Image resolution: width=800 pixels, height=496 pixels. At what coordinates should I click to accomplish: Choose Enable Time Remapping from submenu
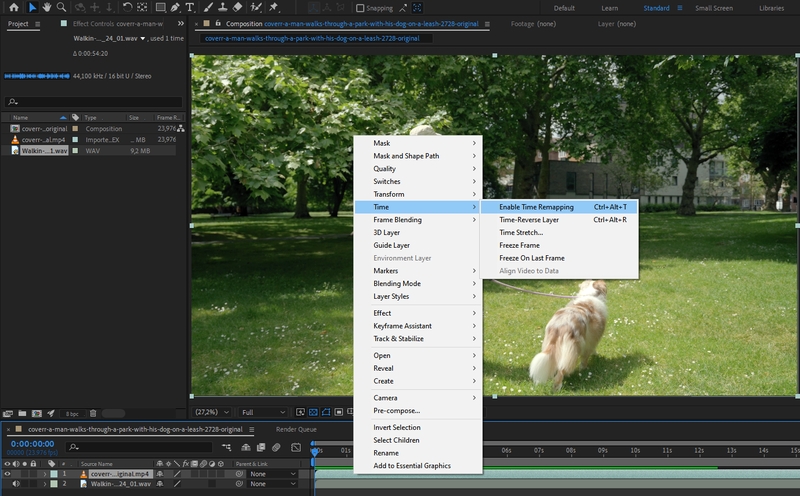pyautogui.click(x=560, y=207)
